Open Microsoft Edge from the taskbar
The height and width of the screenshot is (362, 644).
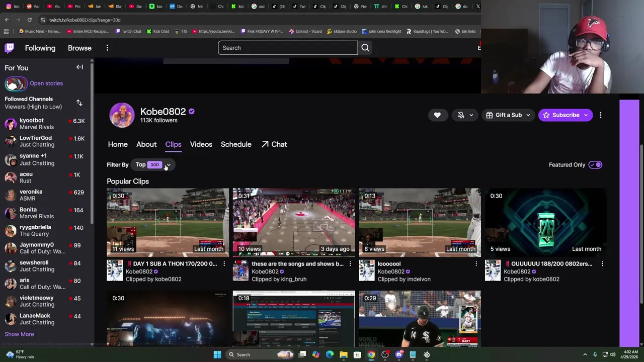point(330,354)
